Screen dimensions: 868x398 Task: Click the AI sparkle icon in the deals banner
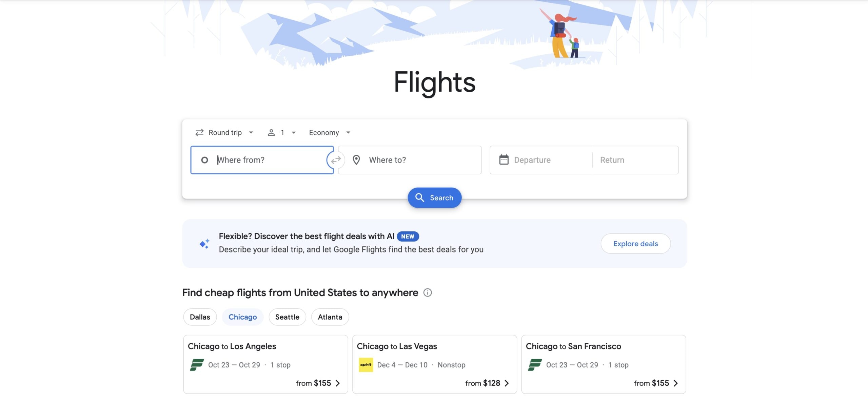coord(204,243)
